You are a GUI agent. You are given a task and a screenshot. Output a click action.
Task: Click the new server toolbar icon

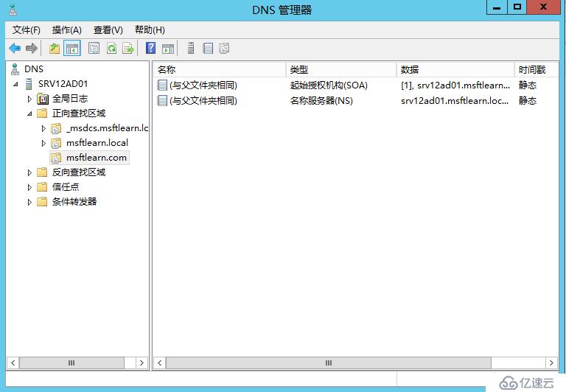pos(191,48)
